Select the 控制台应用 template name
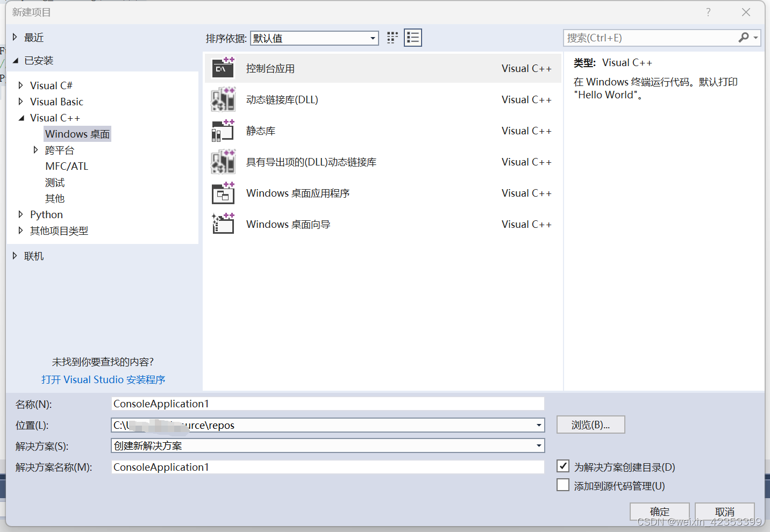Screen dimensions: 770x532 click(x=270, y=68)
